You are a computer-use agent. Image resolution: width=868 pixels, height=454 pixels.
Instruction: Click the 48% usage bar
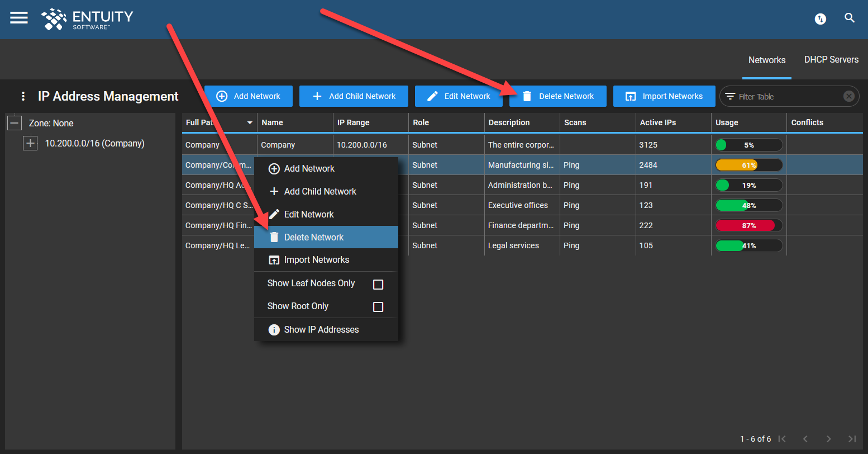[x=749, y=205]
